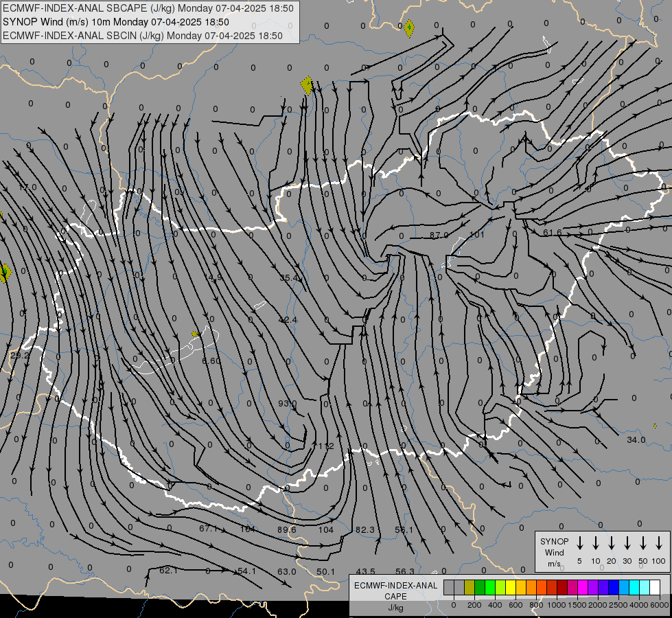Click the J/kg unit label in the legend
Image resolution: width=672 pixels, height=618 pixels.
coord(395,608)
